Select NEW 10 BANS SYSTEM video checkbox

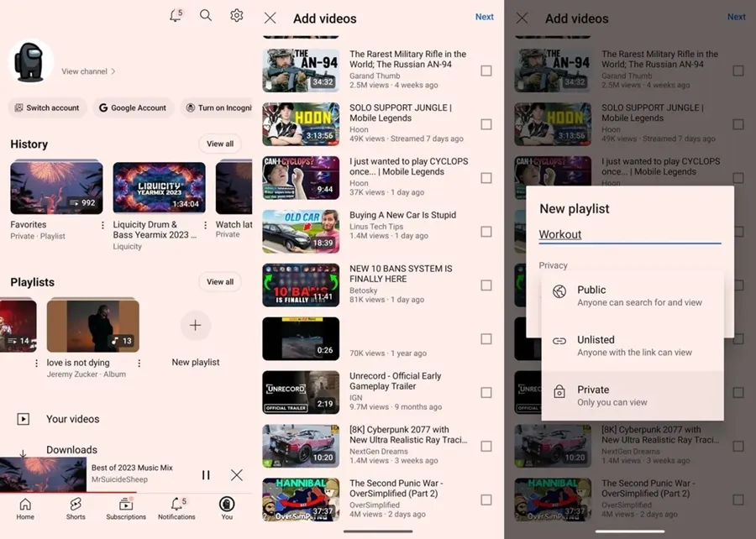[x=486, y=285]
